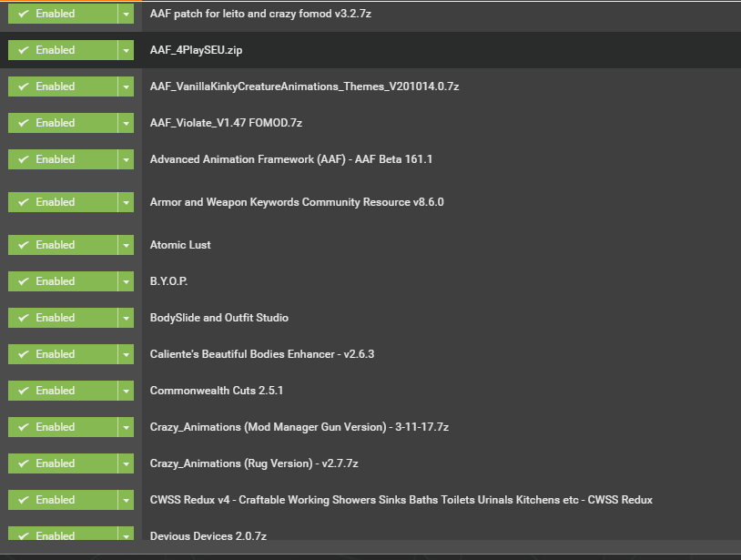Toggle Enabled button for Commonwealth Cuts 2.5.1
This screenshot has height=560, width=741.
[x=63, y=391]
